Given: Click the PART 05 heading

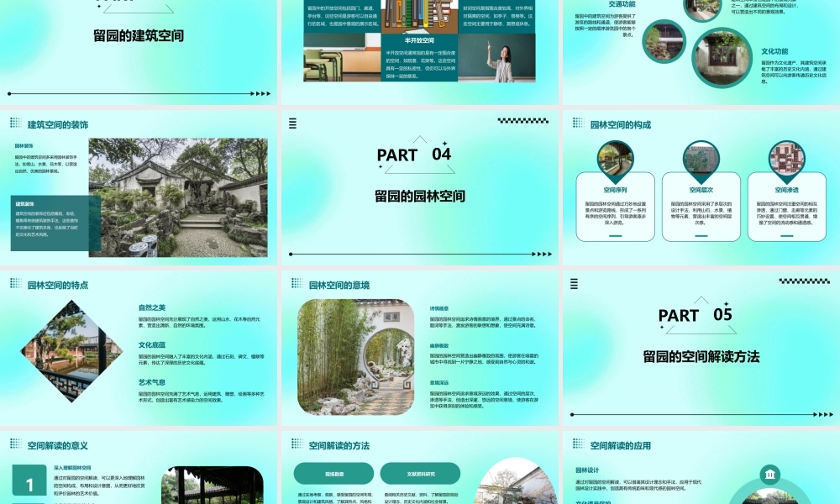Looking at the screenshot, I should pos(696,315).
